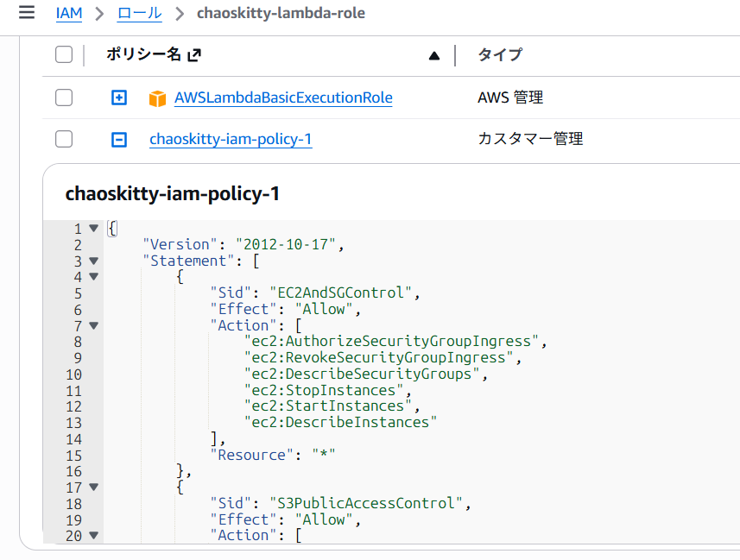Fold the Statement array at line 3
The width and height of the screenshot is (740, 560).
pos(94,261)
